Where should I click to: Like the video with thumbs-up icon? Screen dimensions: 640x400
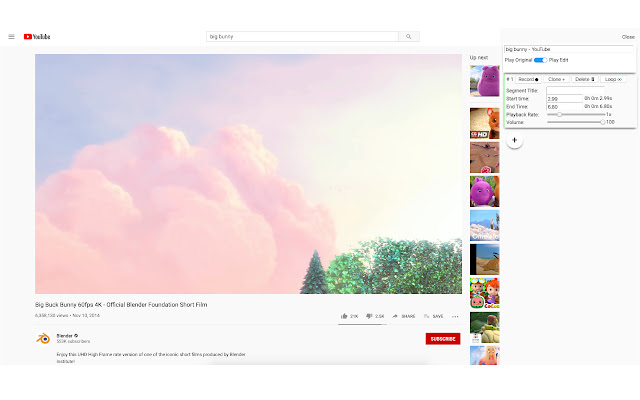tap(349, 316)
